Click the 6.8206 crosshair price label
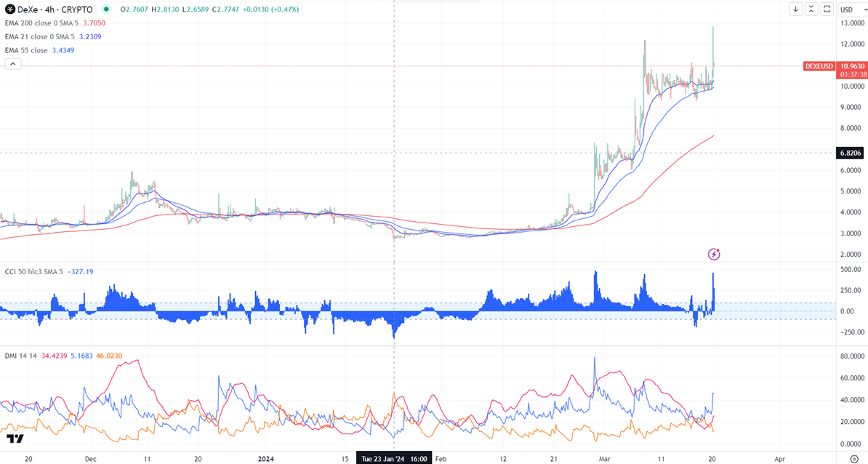This screenshot has width=868, height=464. [851, 153]
